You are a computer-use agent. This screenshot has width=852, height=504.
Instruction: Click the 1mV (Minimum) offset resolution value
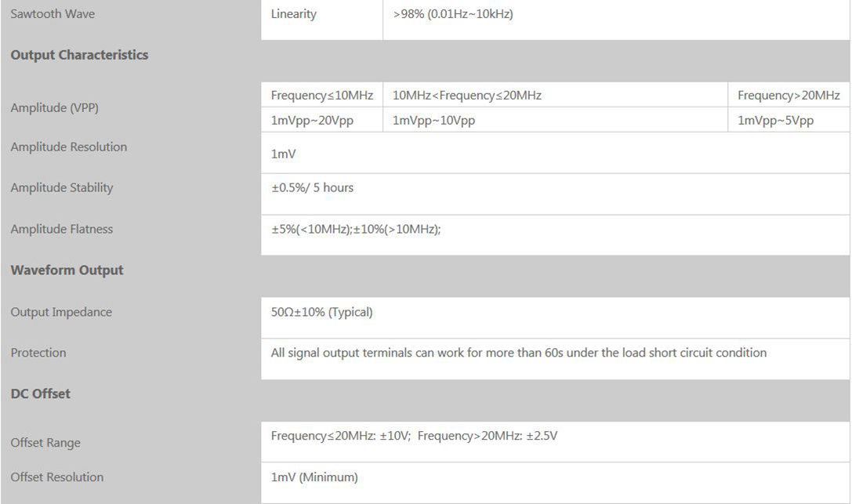click(314, 477)
